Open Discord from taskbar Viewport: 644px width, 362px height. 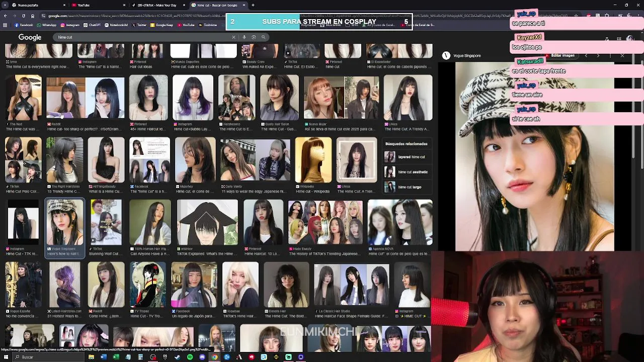pos(202,357)
